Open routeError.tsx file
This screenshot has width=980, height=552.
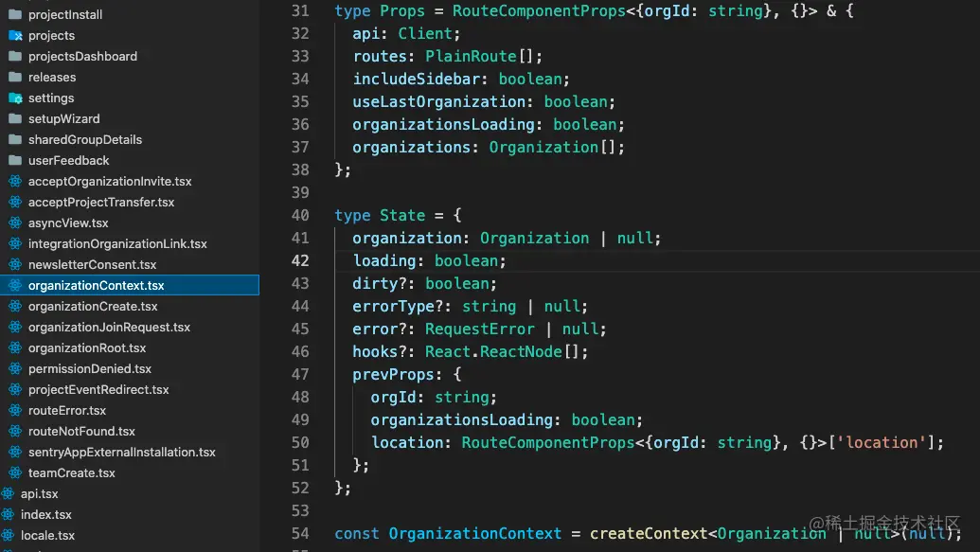click(x=67, y=411)
